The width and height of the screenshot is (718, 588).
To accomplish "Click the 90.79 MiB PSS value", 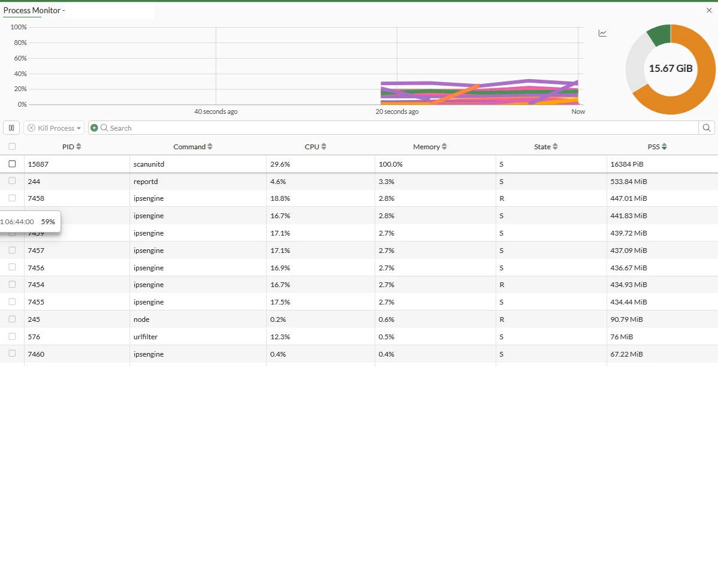I will [x=626, y=319].
